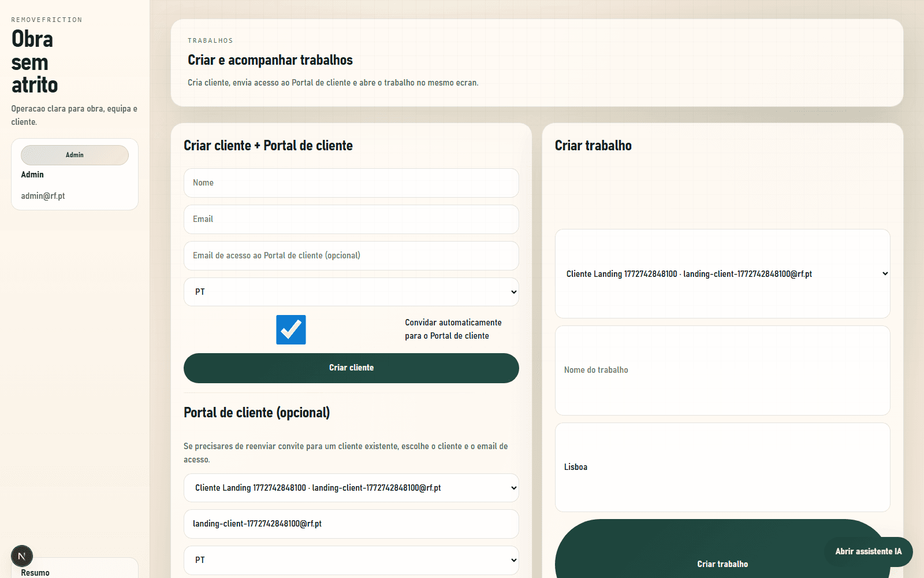Select the Email de acesso ao Portal de cliente field
The height and width of the screenshot is (578, 924).
351,255
